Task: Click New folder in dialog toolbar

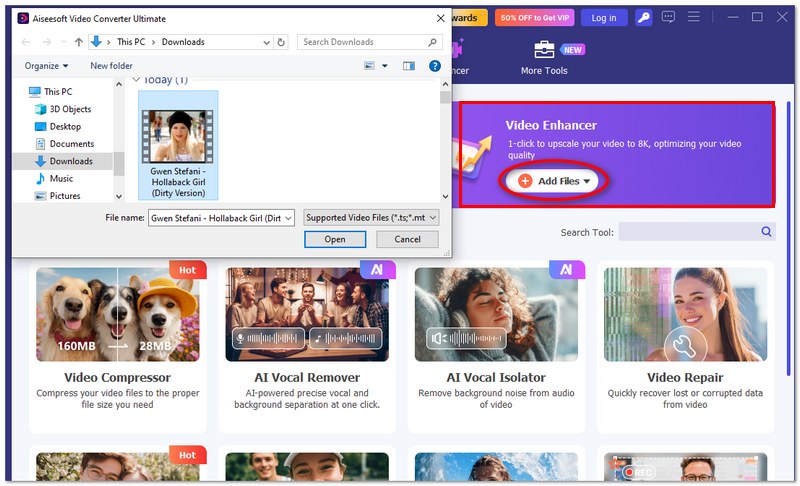Action: pos(111,66)
